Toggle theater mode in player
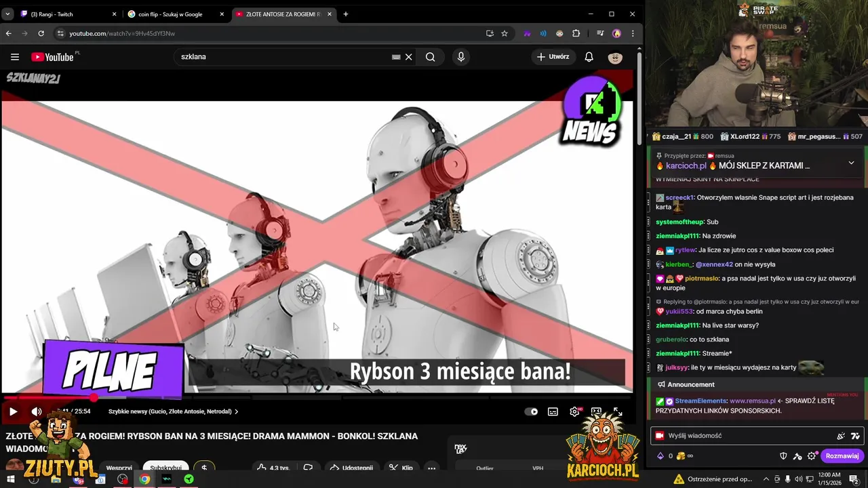Image resolution: width=868 pixels, height=488 pixels. tap(596, 411)
